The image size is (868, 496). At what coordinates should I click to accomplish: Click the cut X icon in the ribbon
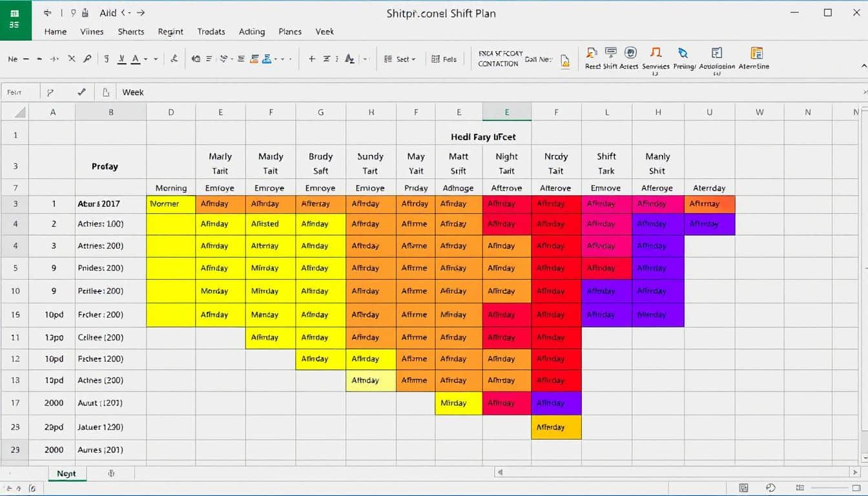click(71, 59)
